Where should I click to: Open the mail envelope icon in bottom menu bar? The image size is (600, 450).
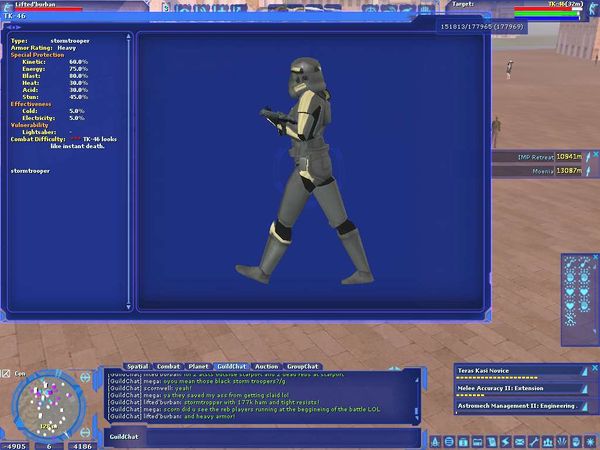[519, 441]
